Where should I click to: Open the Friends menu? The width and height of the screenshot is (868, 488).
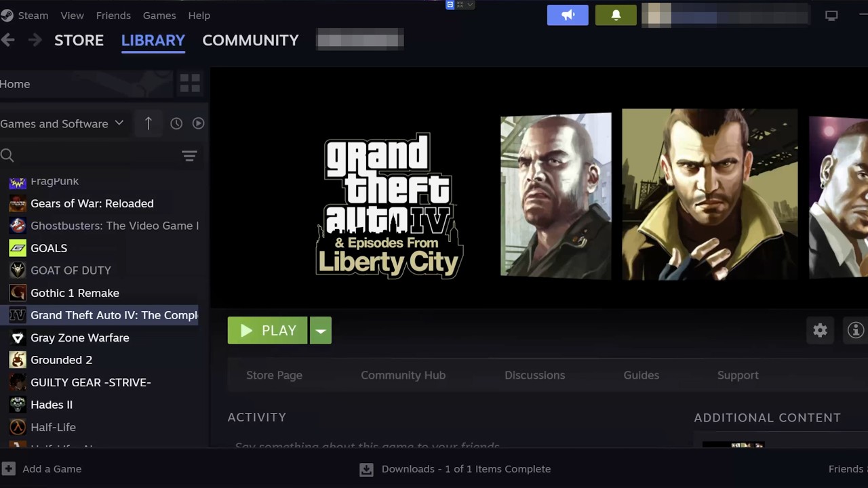tap(113, 15)
